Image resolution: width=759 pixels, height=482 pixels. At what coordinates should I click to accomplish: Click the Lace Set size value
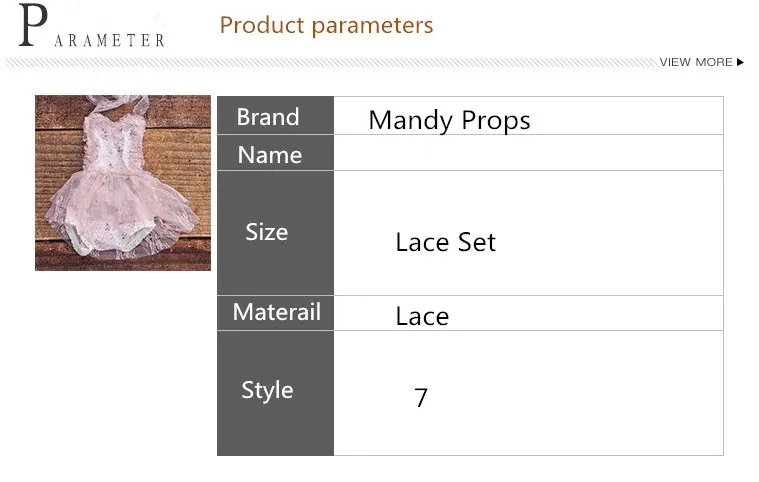pos(445,242)
